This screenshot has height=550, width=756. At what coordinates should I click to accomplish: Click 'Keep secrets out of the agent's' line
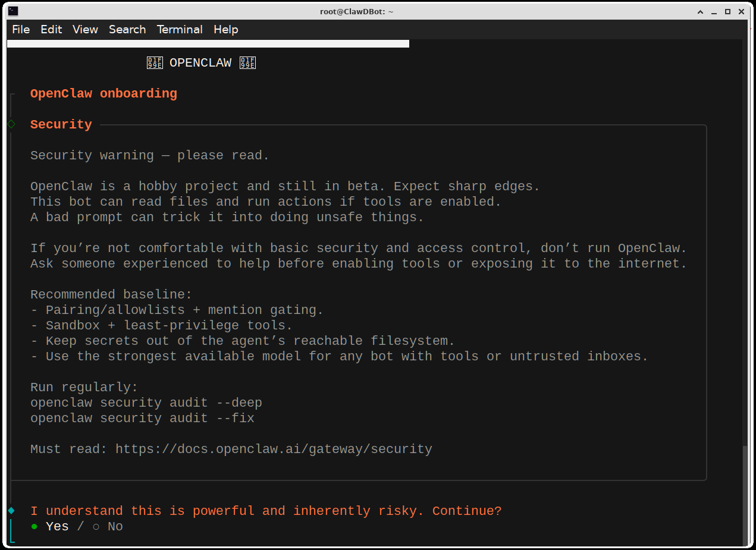pos(243,341)
